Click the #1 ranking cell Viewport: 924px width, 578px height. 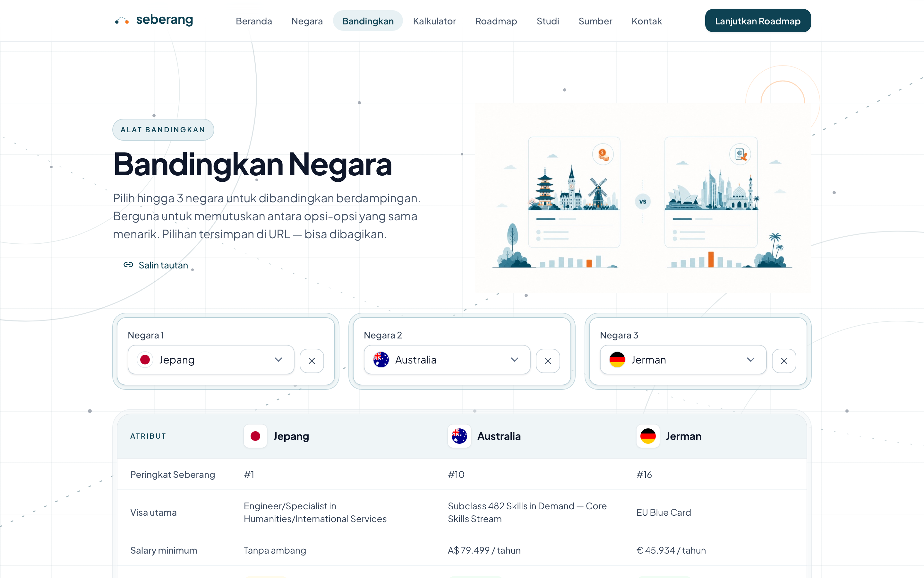point(249,474)
